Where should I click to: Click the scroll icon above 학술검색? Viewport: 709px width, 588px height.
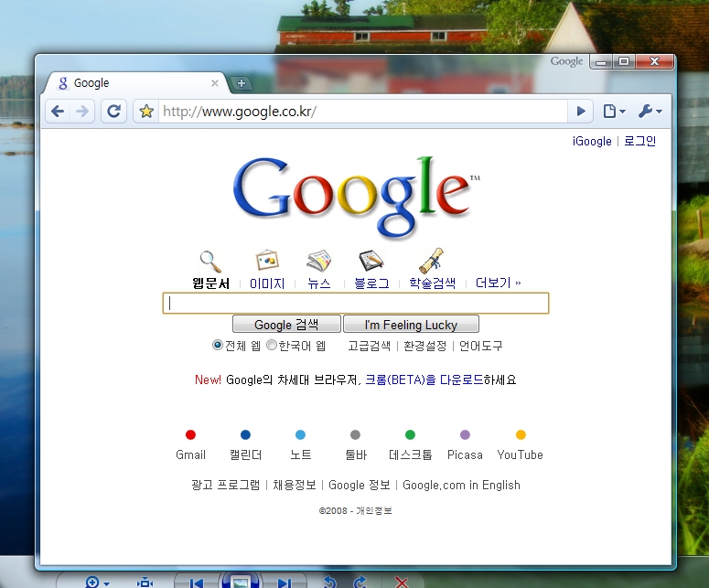432,261
